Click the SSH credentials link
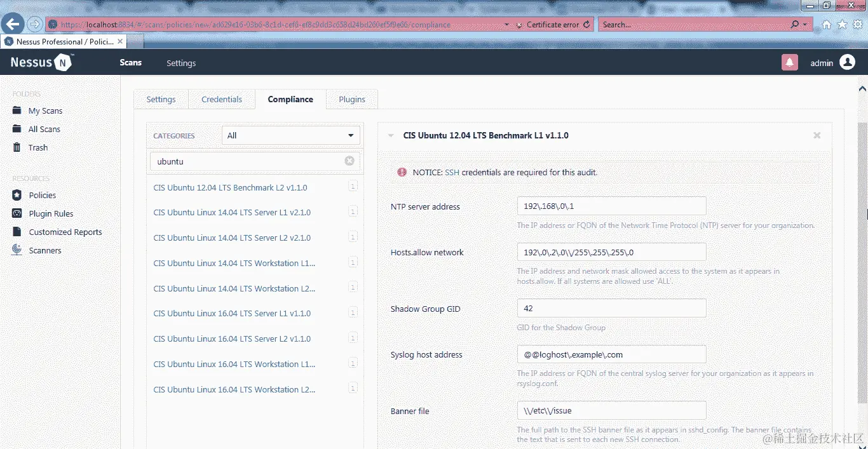The height and width of the screenshot is (449, 868). click(x=452, y=172)
